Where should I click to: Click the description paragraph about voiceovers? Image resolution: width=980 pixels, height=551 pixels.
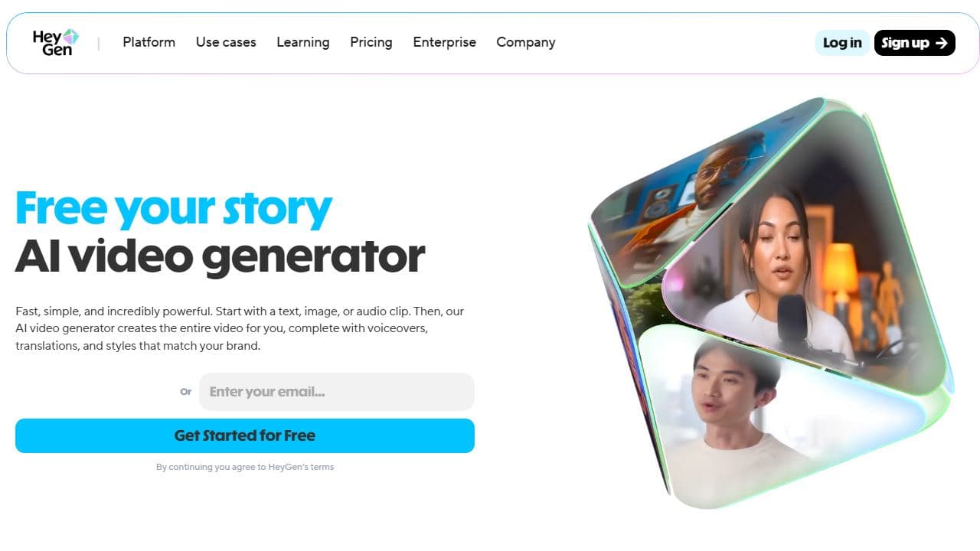click(240, 328)
